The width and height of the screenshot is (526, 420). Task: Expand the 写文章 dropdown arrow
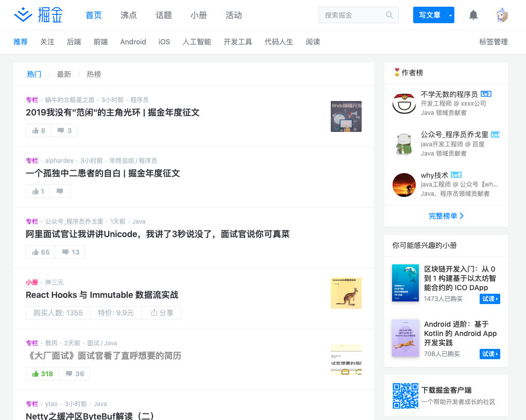pyautogui.click(x=450, y=15)
